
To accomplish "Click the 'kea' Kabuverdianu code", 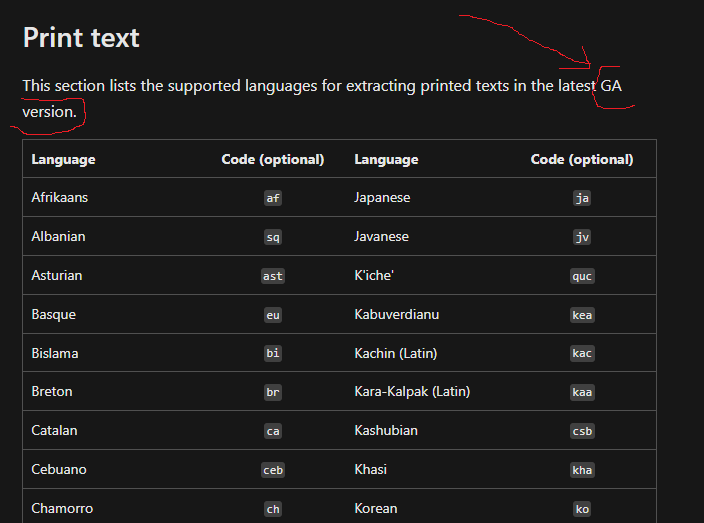I will [582, 315].
